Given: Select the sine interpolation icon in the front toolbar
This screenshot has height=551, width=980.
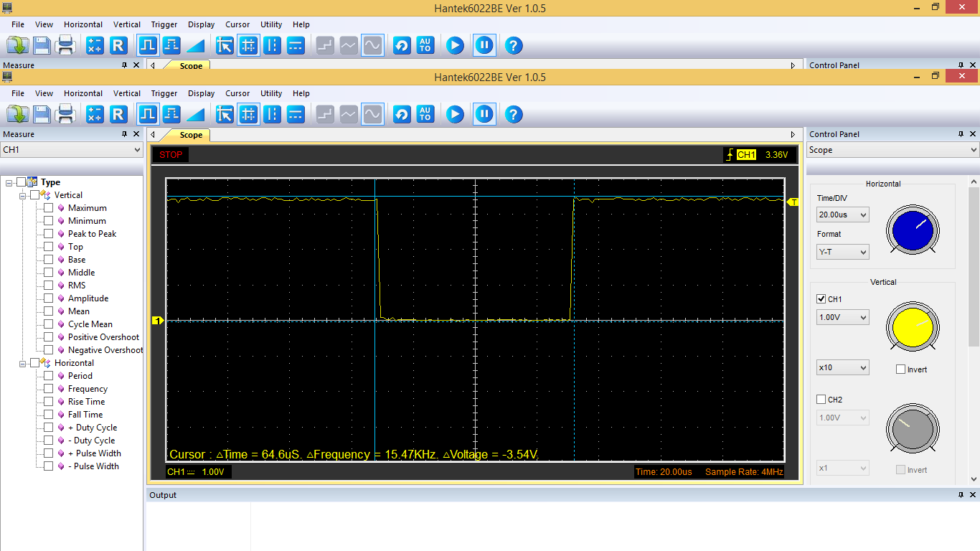Looking at the screenshot, I should tap(372, 114).
